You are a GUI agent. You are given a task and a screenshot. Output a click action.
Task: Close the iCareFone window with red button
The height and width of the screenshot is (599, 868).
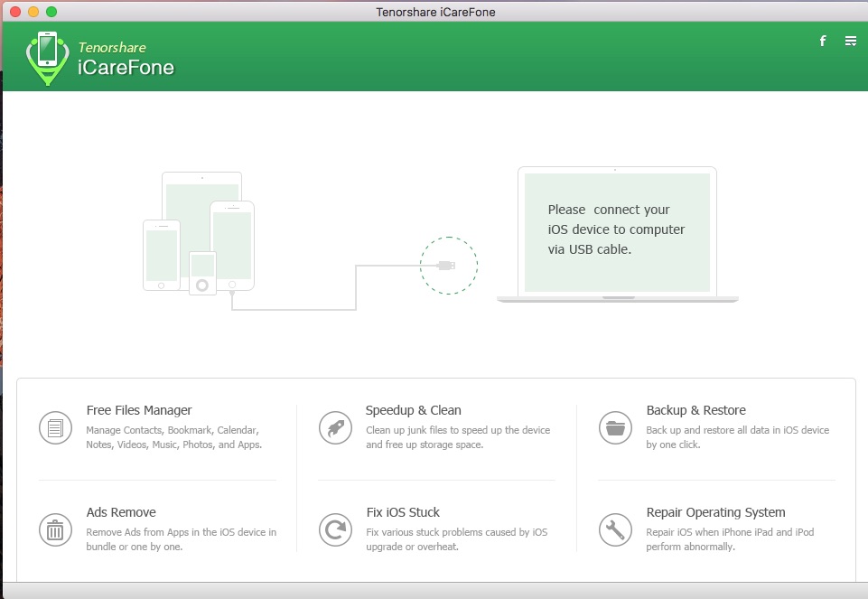(15, 12)
